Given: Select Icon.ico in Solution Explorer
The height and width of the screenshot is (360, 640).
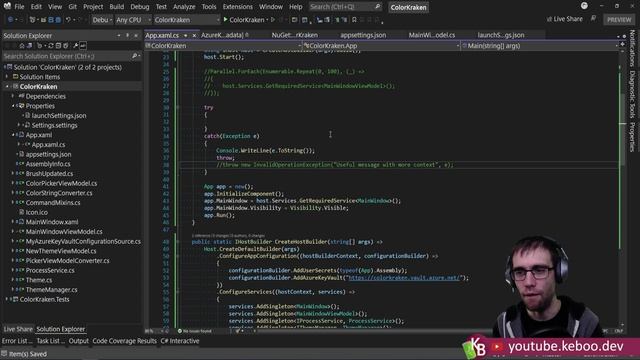Looking at the screenshot, I should 36,212.
